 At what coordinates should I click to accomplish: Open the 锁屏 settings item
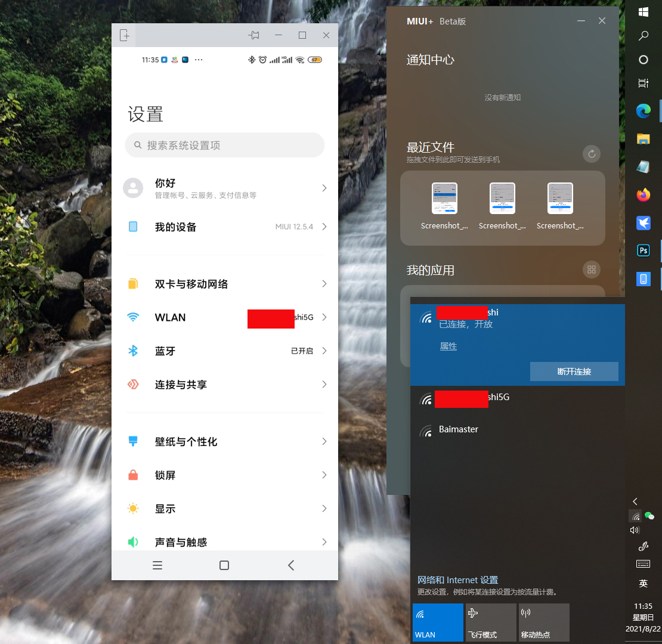point(165,475)
